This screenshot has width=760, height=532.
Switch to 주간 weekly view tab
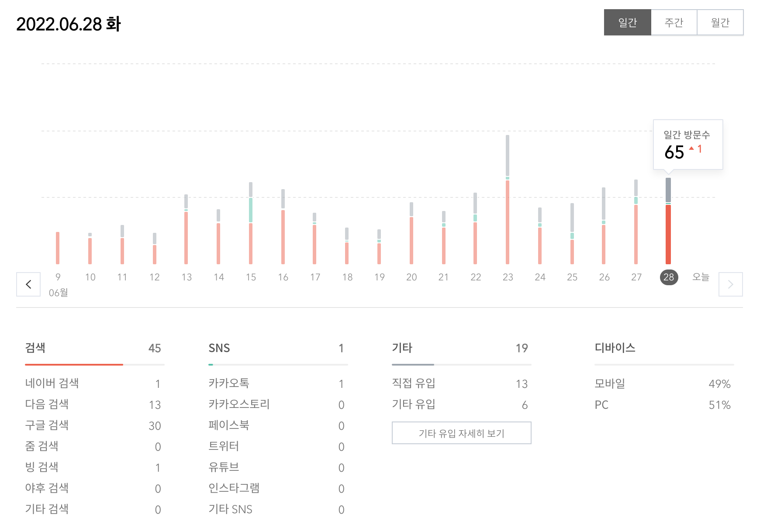coord(674,22)
